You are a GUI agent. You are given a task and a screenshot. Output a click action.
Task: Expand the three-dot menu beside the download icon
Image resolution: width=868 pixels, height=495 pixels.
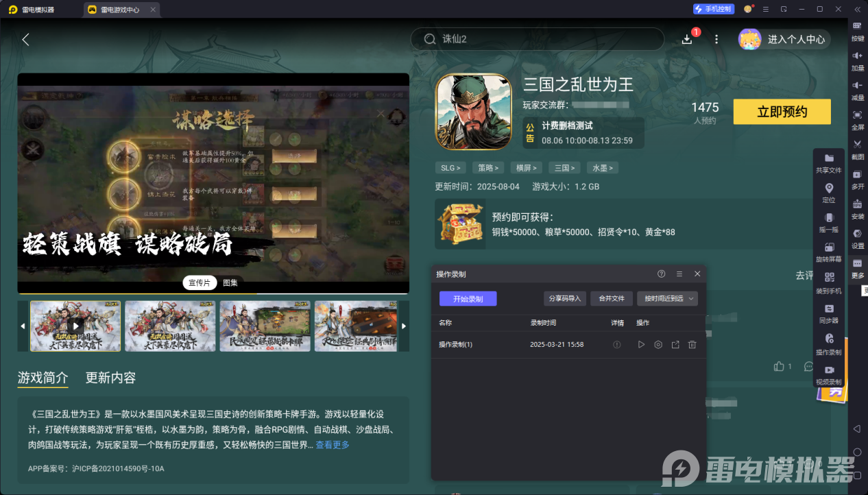[716, 39]
